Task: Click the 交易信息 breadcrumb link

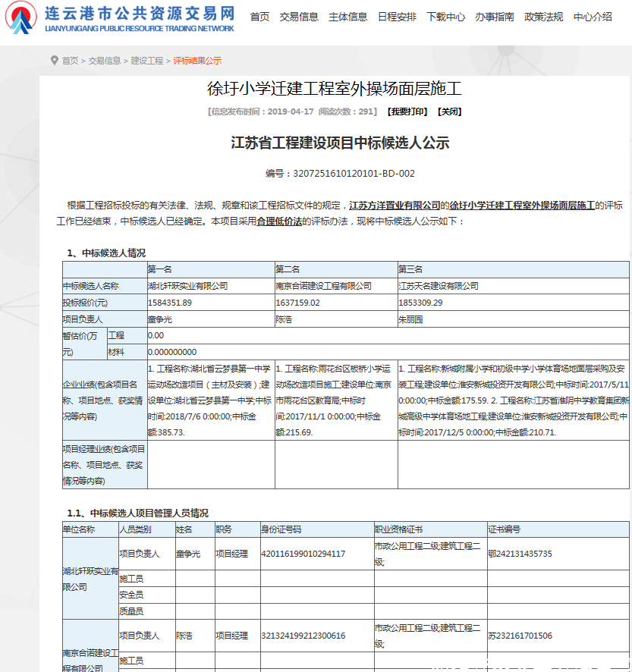Action: pos(105,61)
